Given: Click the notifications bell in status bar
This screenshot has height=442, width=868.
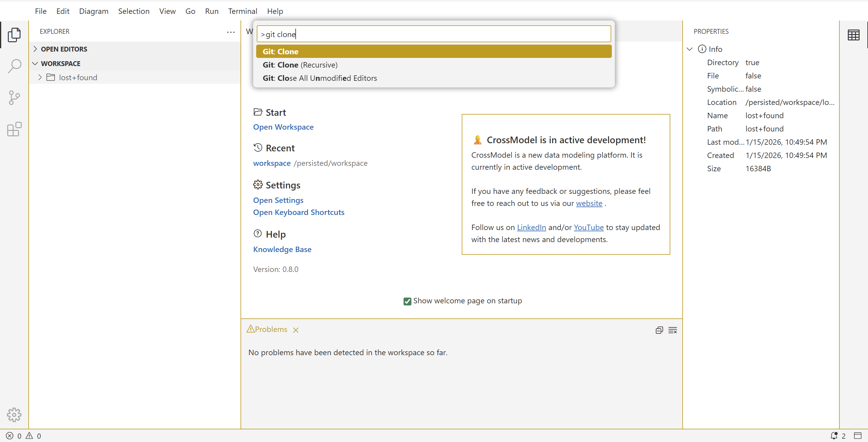Looking at the screenshot, I should tap(834, 436).
